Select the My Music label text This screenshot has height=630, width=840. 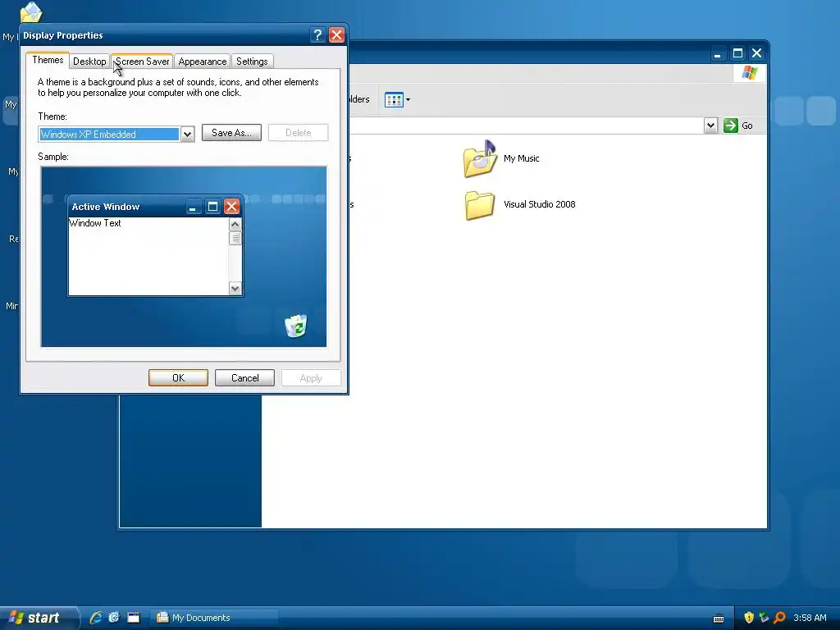tap(521, 158)
